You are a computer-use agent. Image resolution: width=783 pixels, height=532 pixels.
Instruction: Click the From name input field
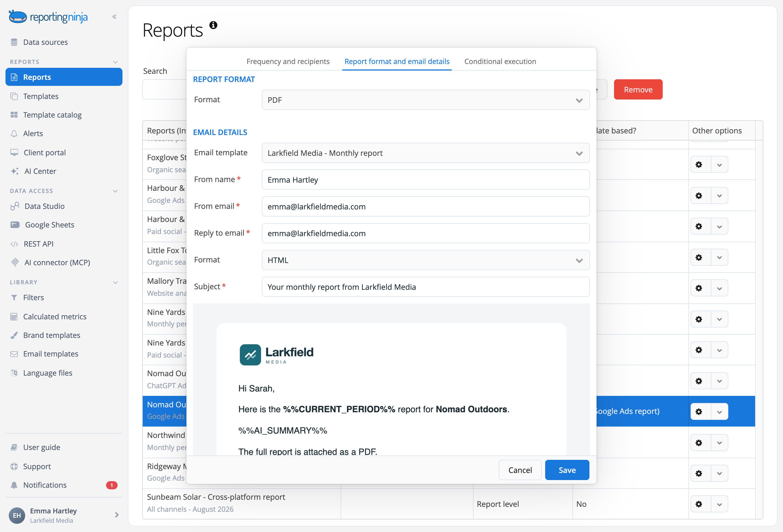click(x=425, y=180)
